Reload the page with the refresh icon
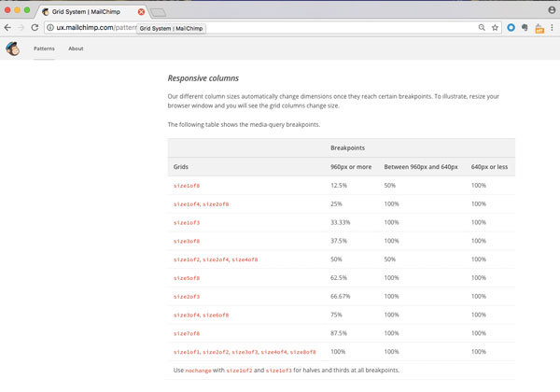Viewport: 560px width, 392px height. pos(35,27)
